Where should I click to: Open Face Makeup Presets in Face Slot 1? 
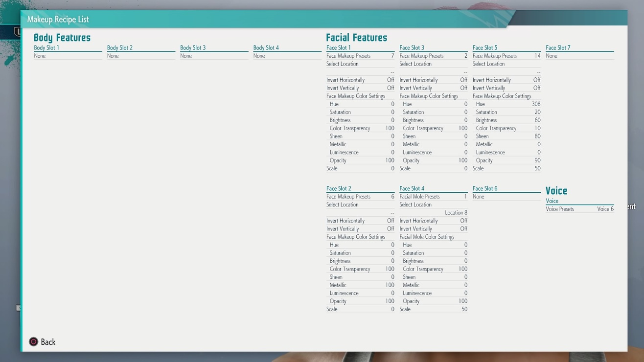pyautogui.click(x=360, y=56)
